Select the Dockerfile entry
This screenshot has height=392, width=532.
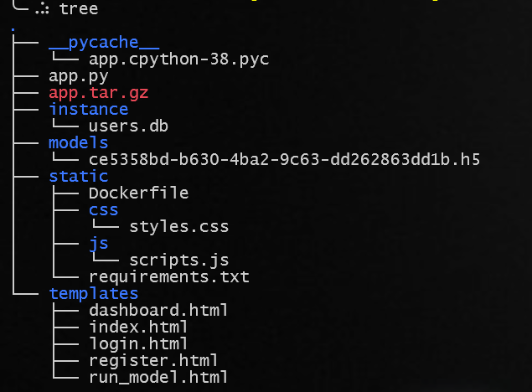(138, 193)
